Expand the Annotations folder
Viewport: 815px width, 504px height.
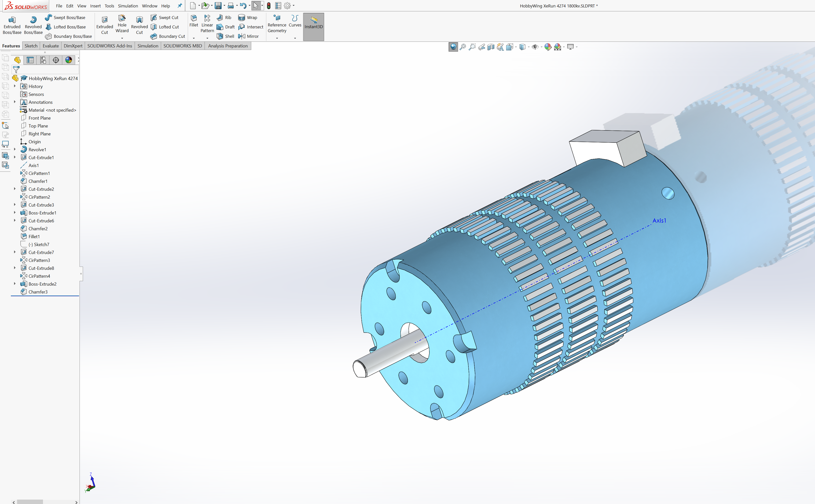pyautogui.click(x=15, y=102)
